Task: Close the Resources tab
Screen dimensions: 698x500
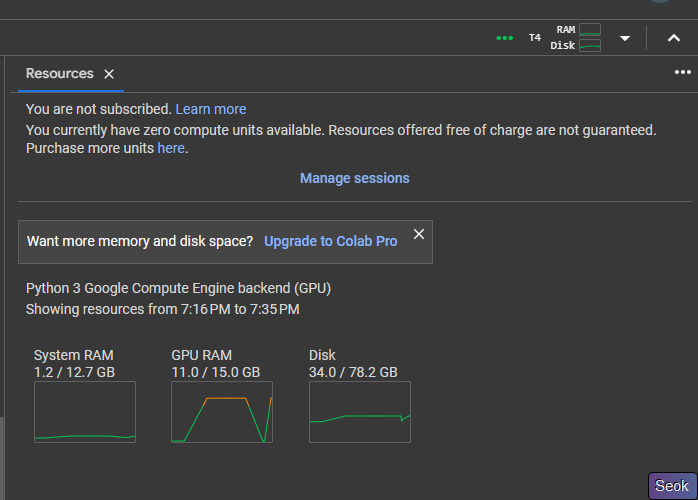Action: [x=109, y=74]
